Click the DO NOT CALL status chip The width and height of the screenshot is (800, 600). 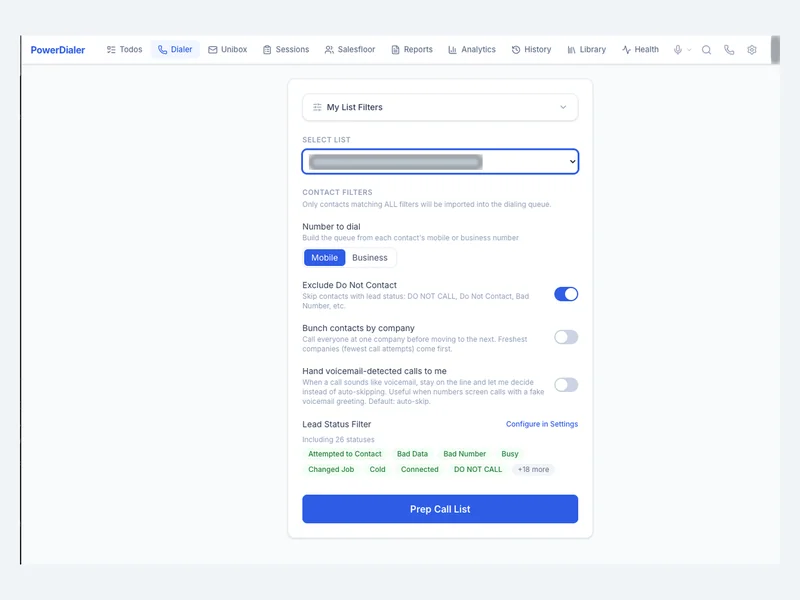(478, 469)
